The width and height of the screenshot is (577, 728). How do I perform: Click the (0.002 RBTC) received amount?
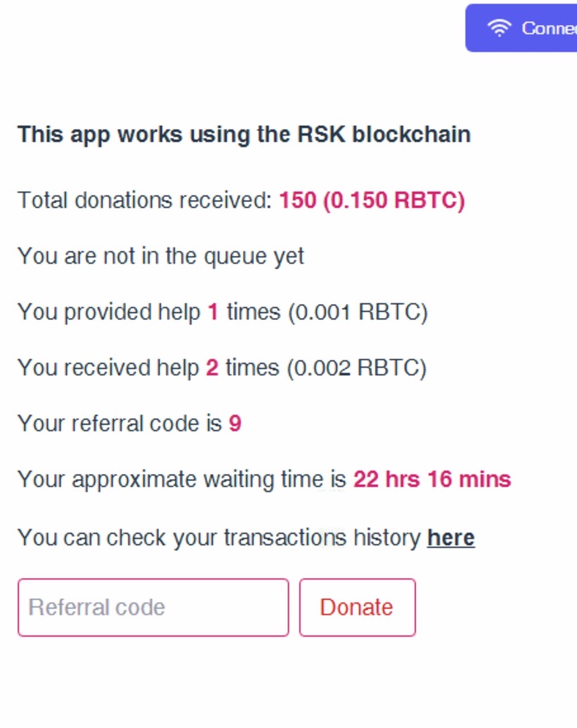tap(357, 368)
